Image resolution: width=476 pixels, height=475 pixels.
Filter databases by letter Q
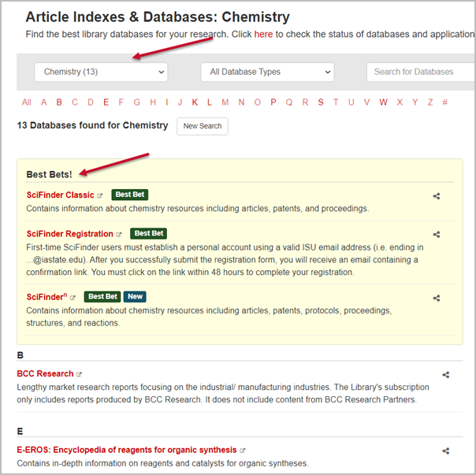289,102
